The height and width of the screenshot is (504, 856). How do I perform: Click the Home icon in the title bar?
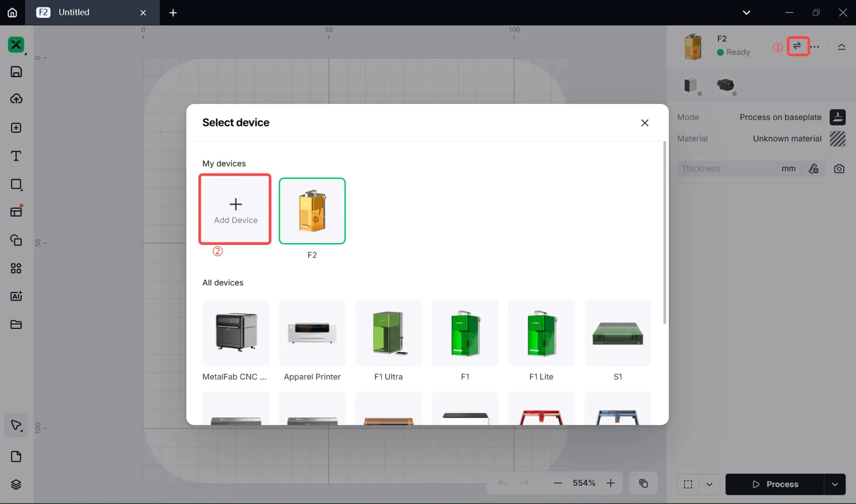(x=12, y=12)
